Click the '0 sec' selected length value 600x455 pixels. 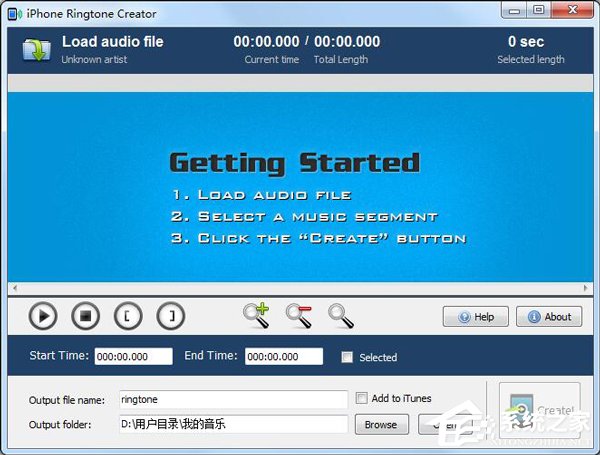526,42
